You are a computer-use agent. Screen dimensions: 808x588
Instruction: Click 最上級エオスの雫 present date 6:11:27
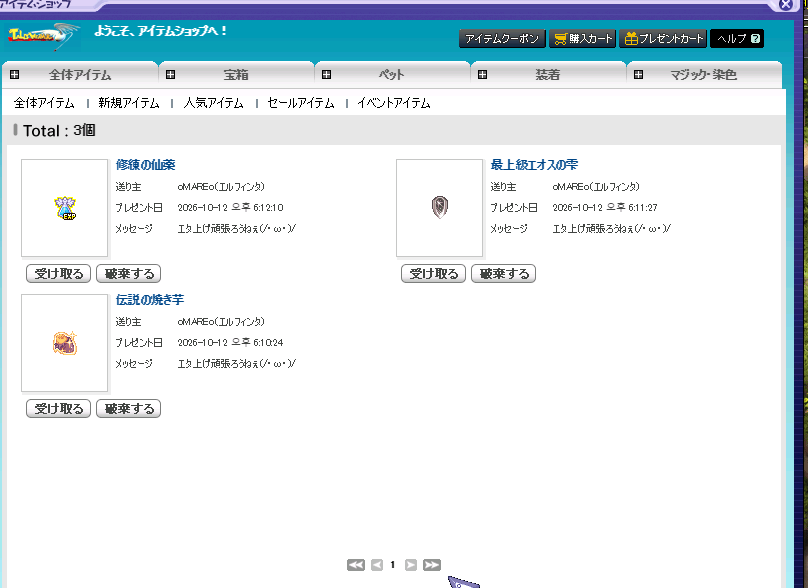[605, 208]
